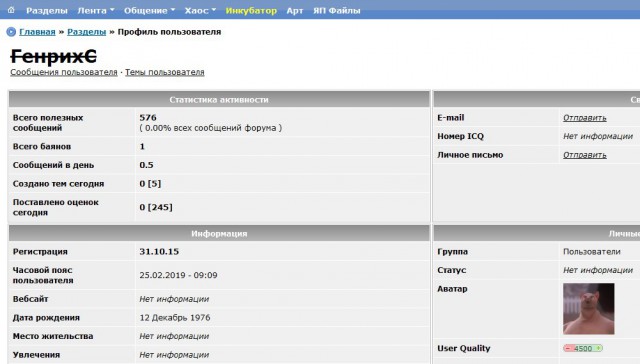Click birth date 12 Декабрь 1976
Viewport: 640px width, 364px height.
point(175,317)
